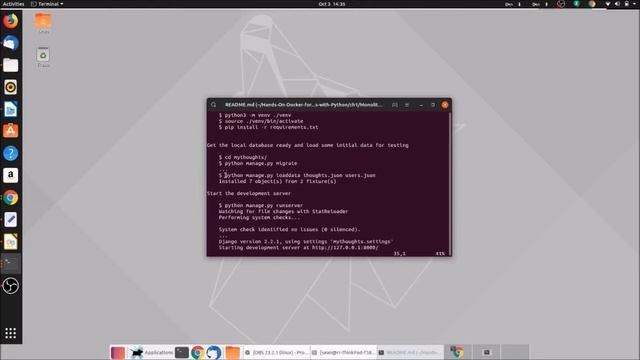The height and width of the screenshot is (360, 640).
Task: Select the Terminal icon in the dock
Action: (x=11, y=264)
